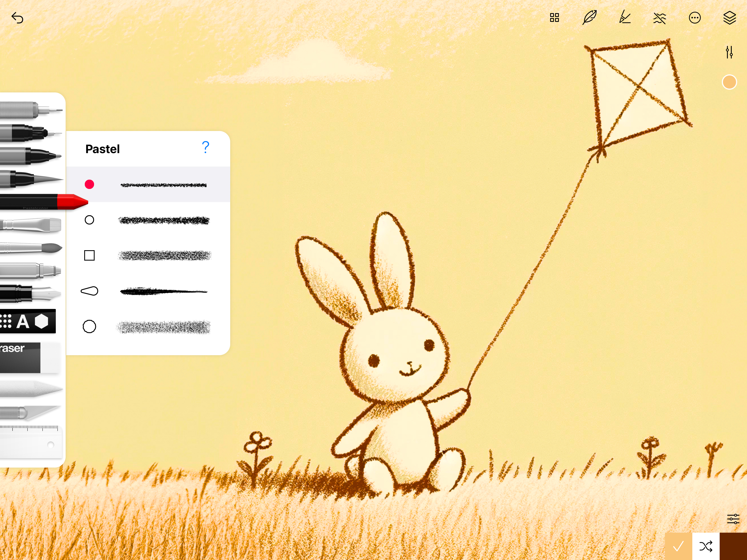The image size is (747, 560).
Task: Open vertical sliders brush settings icon
Action: click(x=729, y=52)
